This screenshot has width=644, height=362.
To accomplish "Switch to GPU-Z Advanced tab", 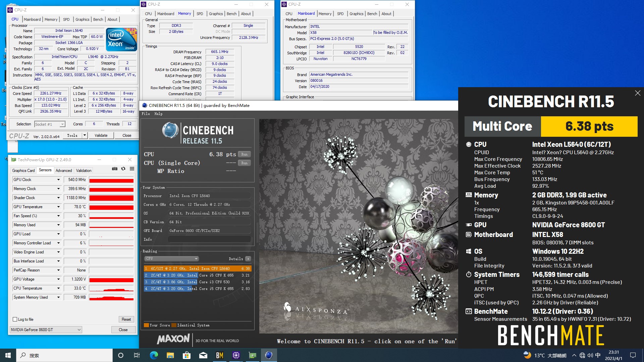I will click(64, 171).
